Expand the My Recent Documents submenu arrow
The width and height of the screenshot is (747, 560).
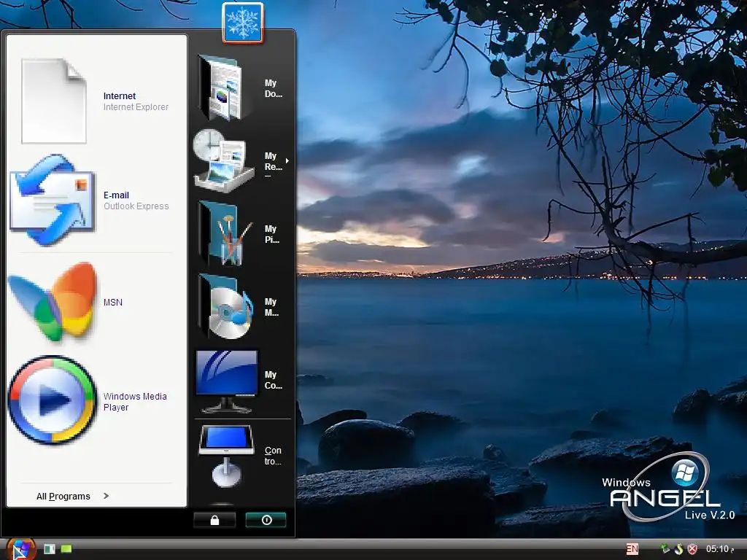tap(287, 161)
